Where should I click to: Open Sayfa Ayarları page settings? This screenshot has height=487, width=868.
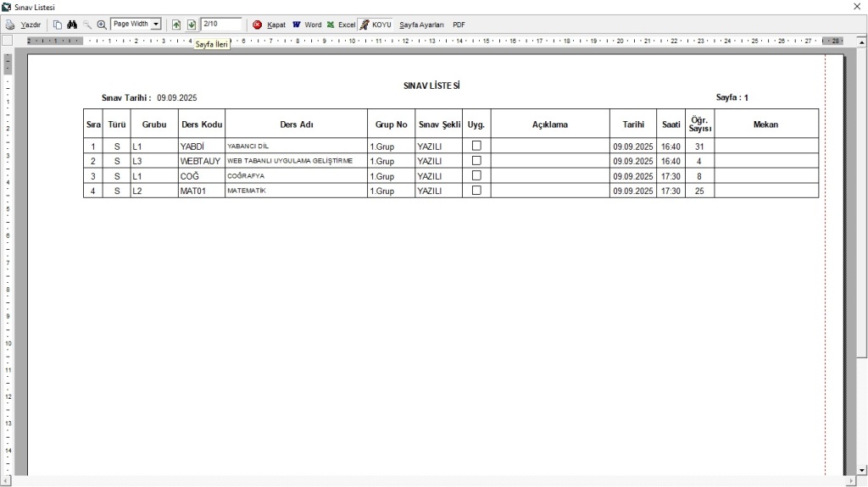click(x=421, y=25)
